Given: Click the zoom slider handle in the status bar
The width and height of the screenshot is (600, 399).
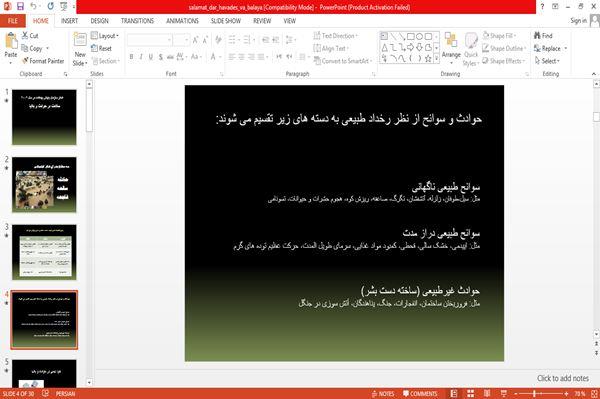Looking at the screenshot, I should tap(534, 393).
